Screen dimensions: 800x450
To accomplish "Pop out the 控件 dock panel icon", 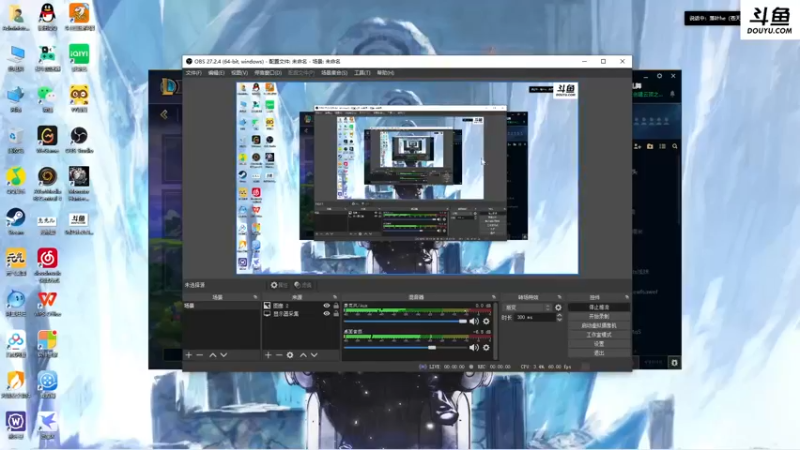I will pyautogui.click(x=627, y=297).
